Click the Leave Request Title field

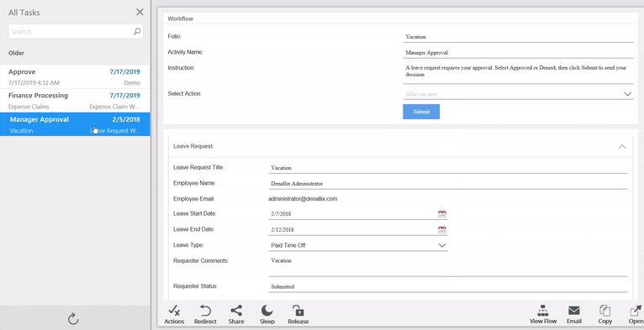click(x=447, y=168)
